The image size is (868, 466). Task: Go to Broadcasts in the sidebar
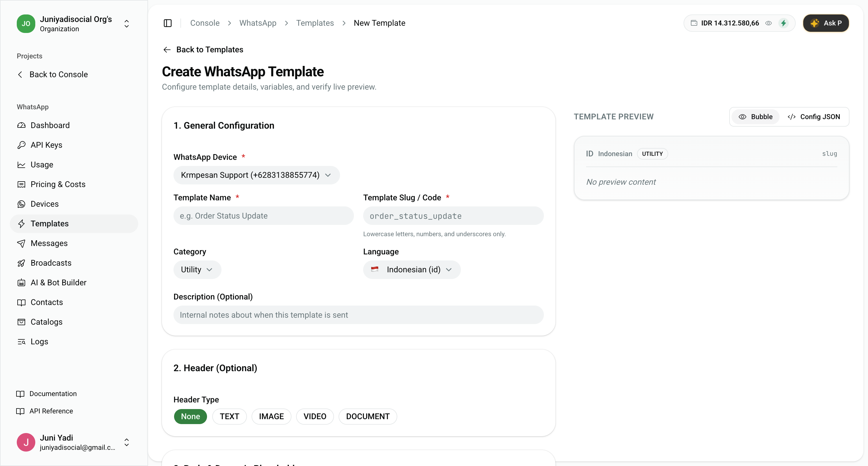point(74,263)
